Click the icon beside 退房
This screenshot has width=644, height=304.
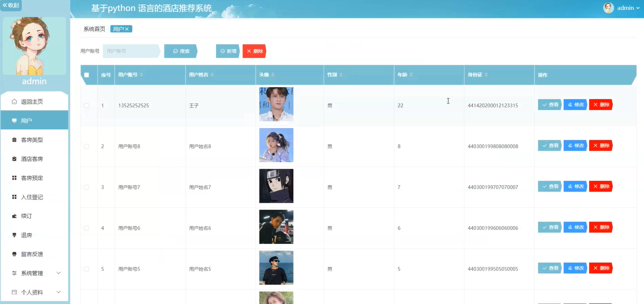coord(14,235)
